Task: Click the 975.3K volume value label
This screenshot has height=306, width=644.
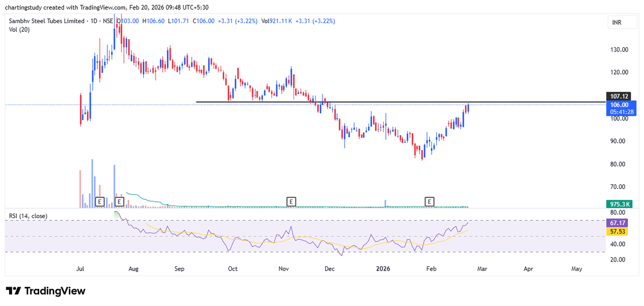Action: pos(619,204)
